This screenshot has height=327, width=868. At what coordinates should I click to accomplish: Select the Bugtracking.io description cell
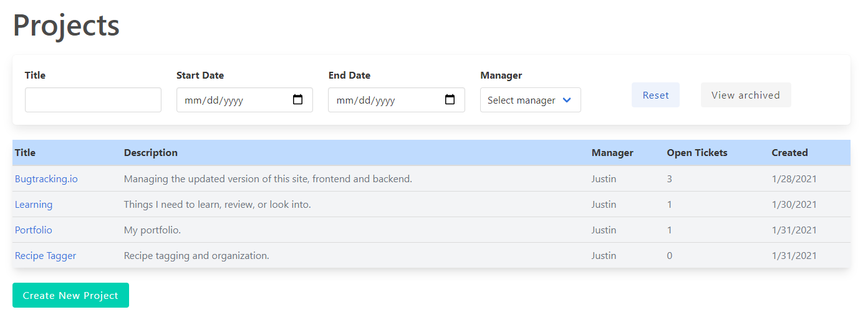(268, 178)
